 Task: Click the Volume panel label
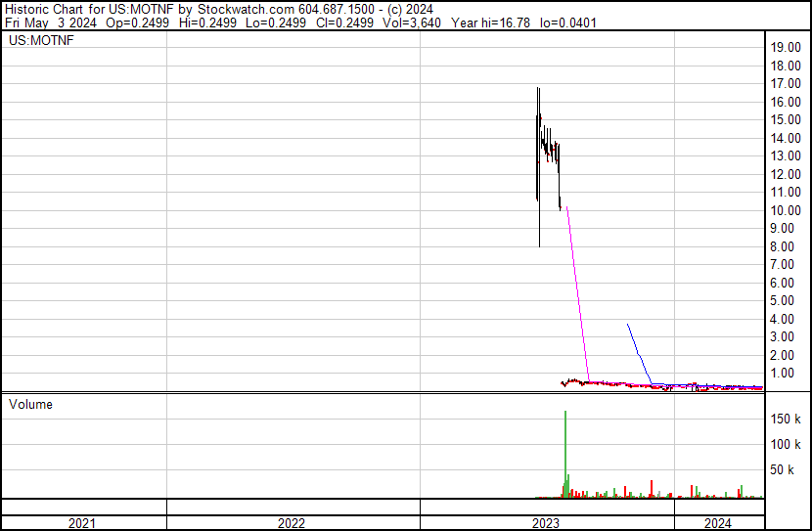(30, 404)
